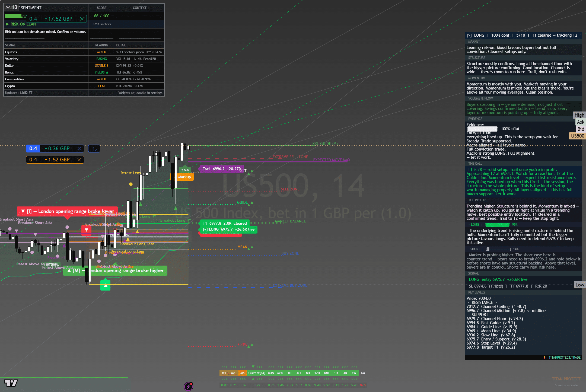The width and height of the screenshot is (586, 392).
Task: Click the High price scale label
Action: [579, 115]
